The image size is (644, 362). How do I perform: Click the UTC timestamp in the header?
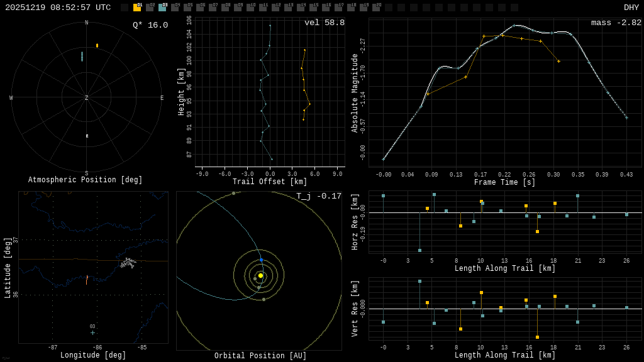coord(58,8)
